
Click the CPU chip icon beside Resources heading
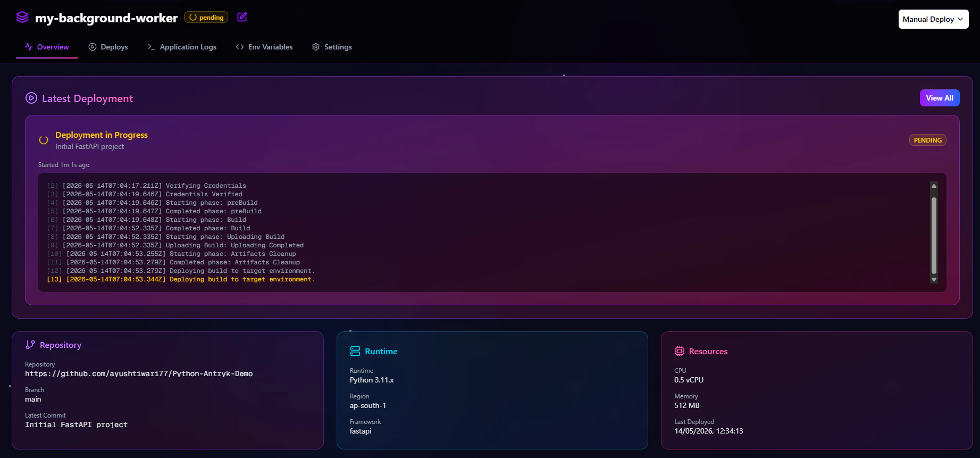coord(680,351)
